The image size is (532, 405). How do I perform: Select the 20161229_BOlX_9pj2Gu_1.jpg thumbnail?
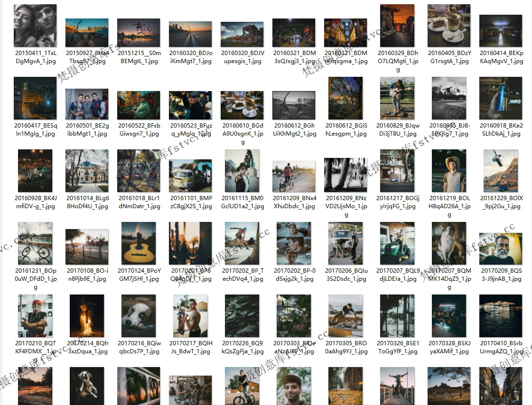(x=501, y=171)
